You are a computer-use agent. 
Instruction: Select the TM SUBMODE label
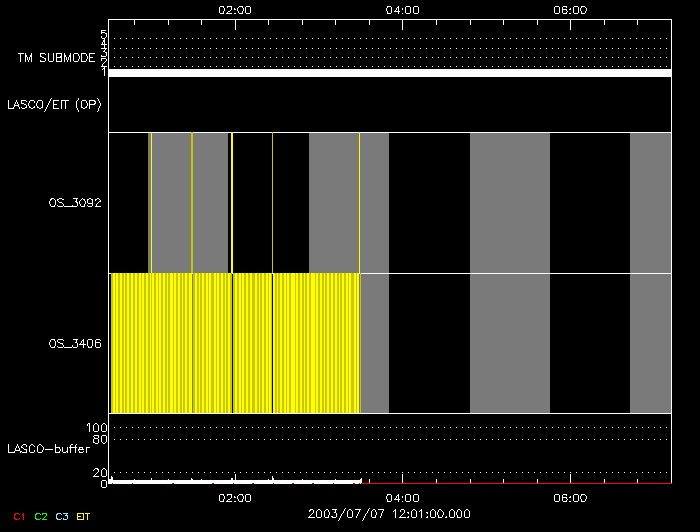55,58
